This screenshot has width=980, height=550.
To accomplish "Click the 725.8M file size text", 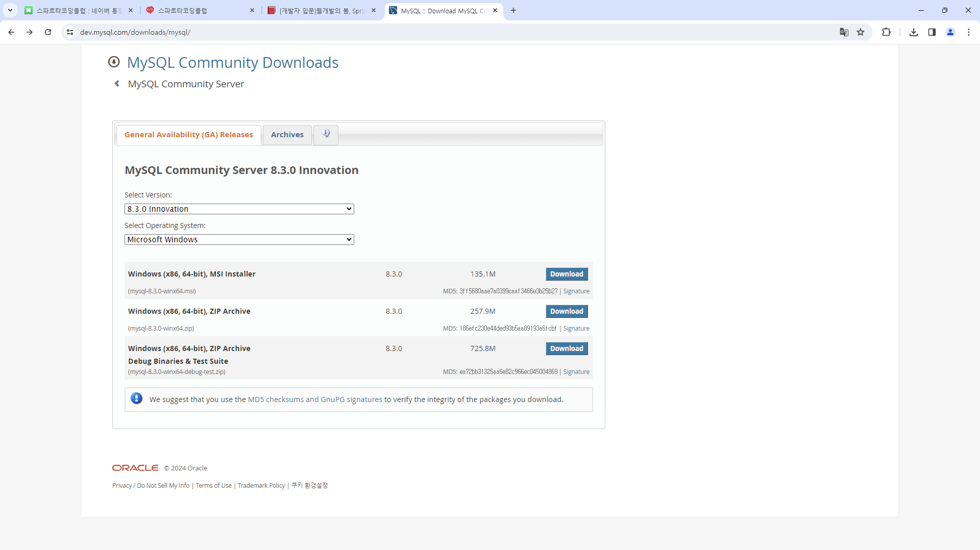I will (483, 348).
